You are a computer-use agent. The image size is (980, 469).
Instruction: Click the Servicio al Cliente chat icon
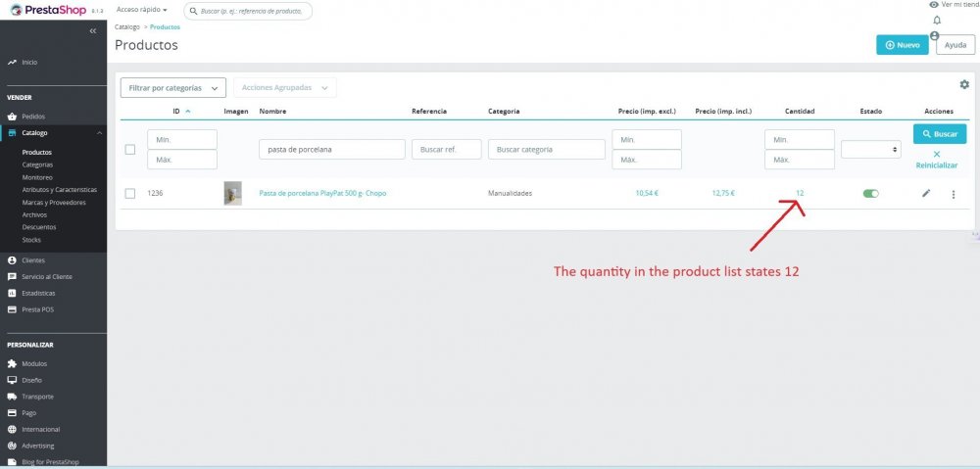[12, 277]
